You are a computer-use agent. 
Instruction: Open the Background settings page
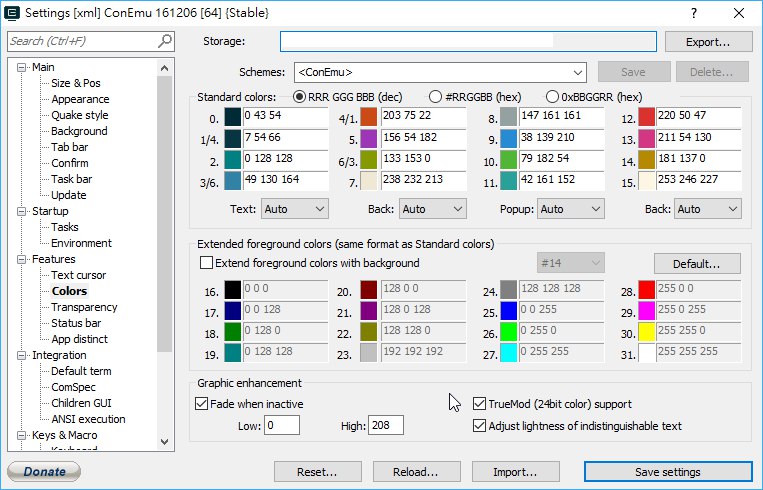(79, 131)
